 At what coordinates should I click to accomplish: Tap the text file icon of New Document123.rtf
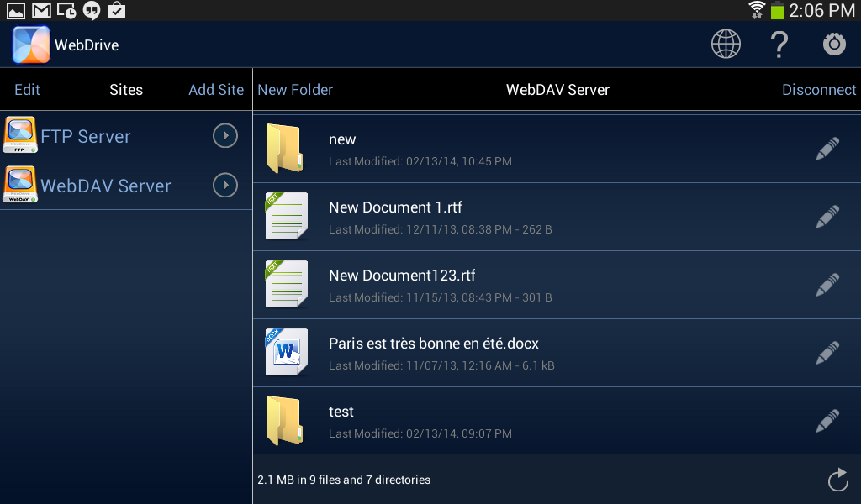(286, 284)
